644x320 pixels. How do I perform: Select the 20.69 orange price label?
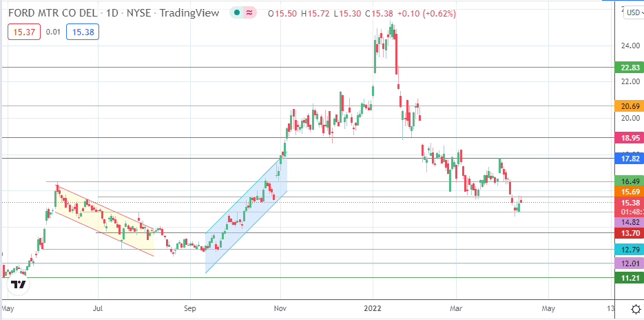630,106
